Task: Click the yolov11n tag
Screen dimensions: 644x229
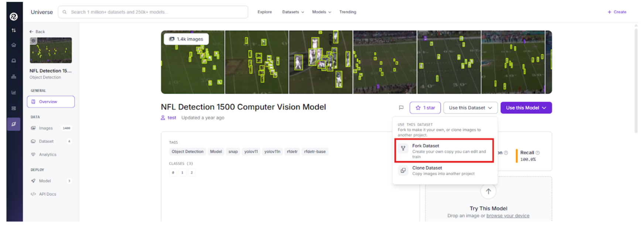Action: pyautogui.click(x=272, y=152)
